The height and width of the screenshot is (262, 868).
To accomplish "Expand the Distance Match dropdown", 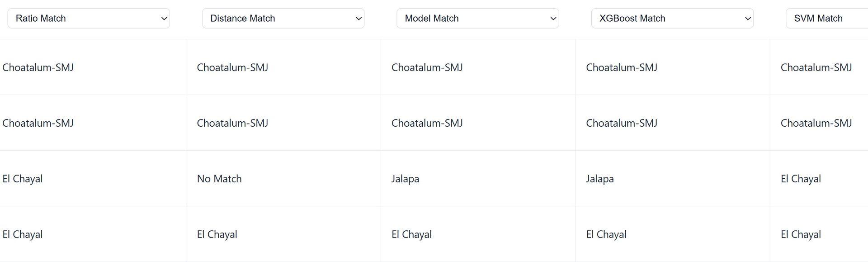I will [283, 19].
